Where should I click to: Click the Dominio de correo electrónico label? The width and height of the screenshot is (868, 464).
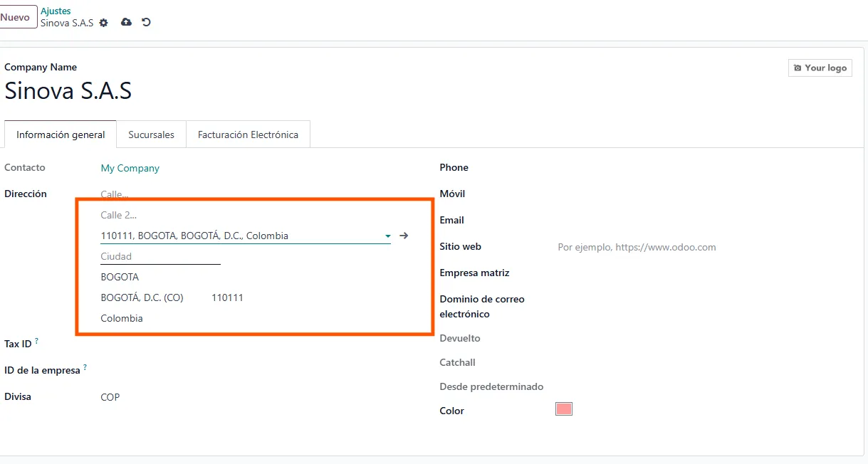tap(482, 307)
